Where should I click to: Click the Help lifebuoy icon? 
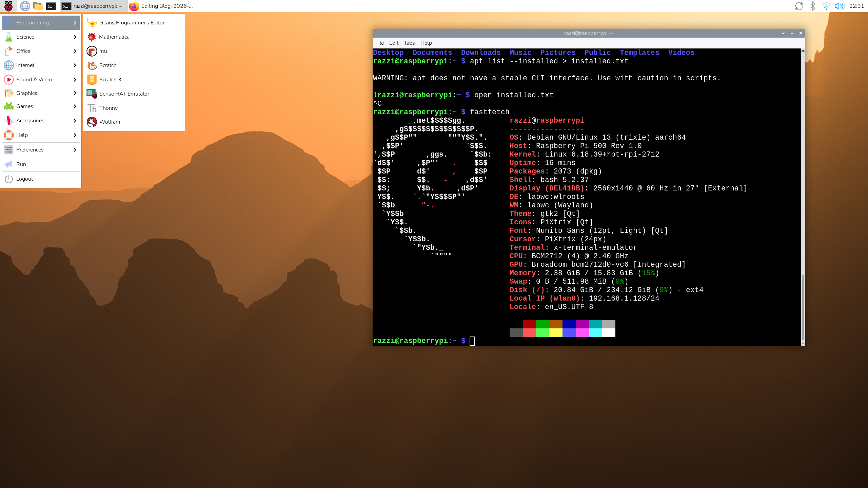point(9,135)
